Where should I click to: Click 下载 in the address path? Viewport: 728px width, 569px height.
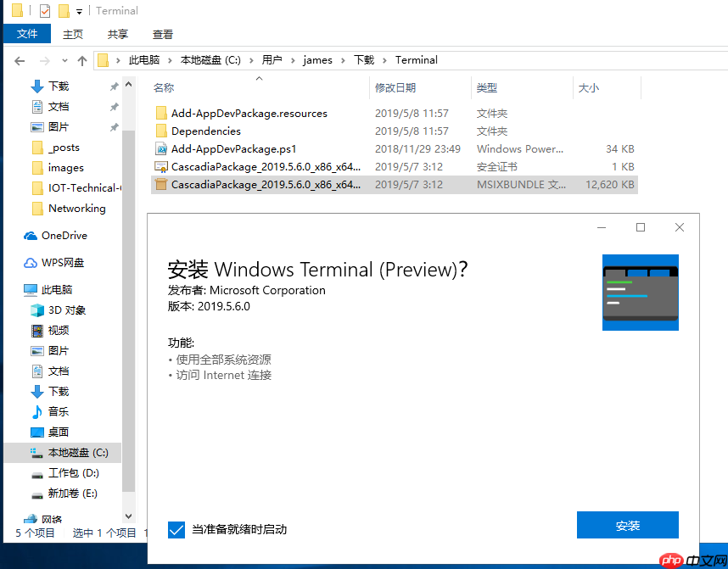pos(364,60)
